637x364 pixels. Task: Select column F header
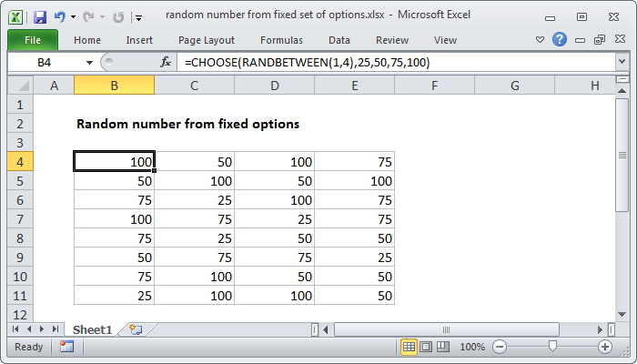[434, 86]
